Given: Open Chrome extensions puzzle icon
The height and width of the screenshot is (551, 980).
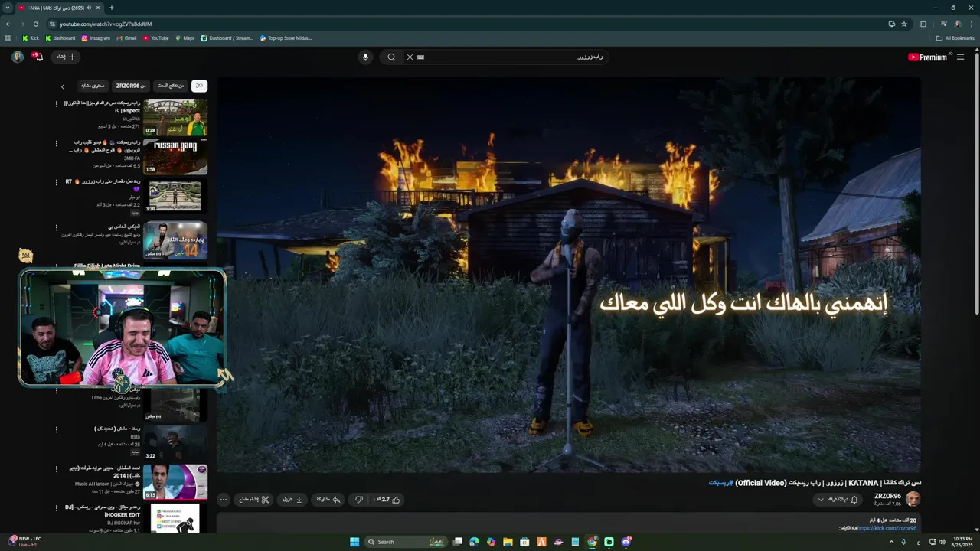Looking at the screenshot, I should (x=923, y=24).
